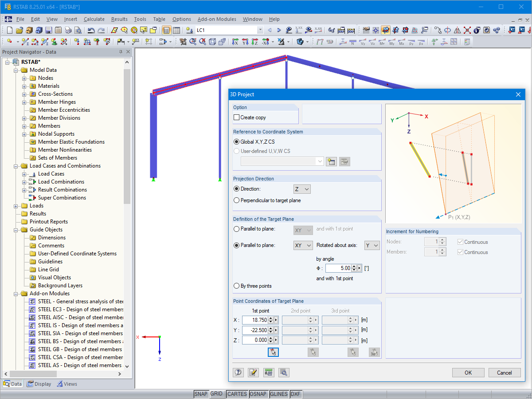Choose the By three points radio button

(237, 286)
